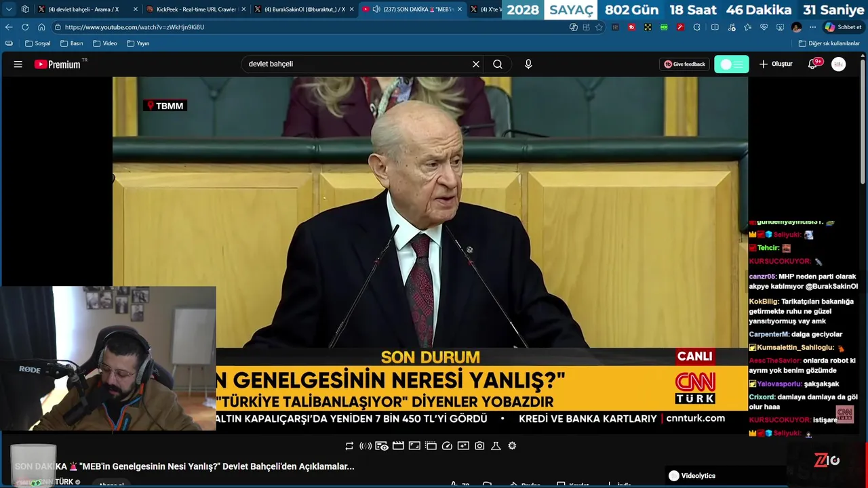Mute the YouTube tab via speaker icon
This screenshot has width=868, height=488.
[376, 9]
